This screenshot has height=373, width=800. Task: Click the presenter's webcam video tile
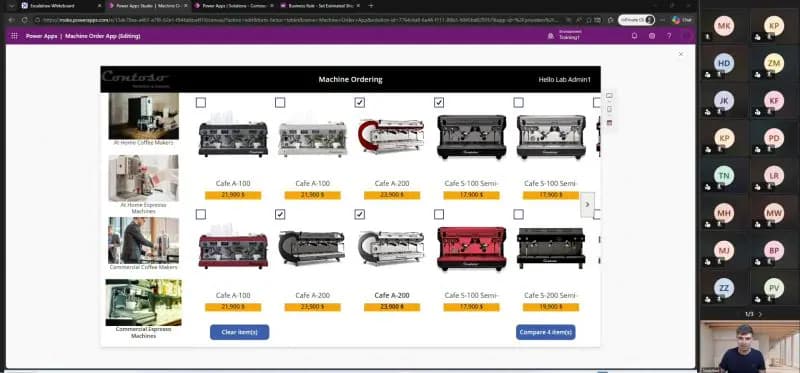[749, 346]
